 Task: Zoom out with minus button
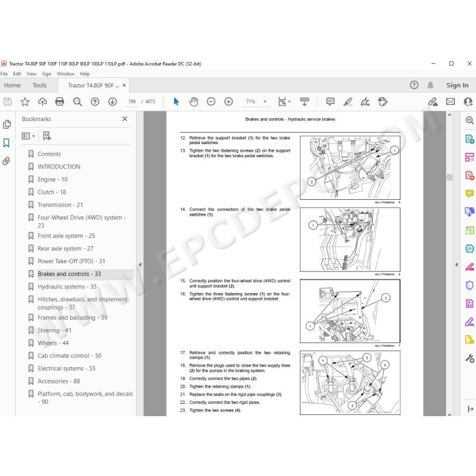pyautogui.click(x=211, y=102)
